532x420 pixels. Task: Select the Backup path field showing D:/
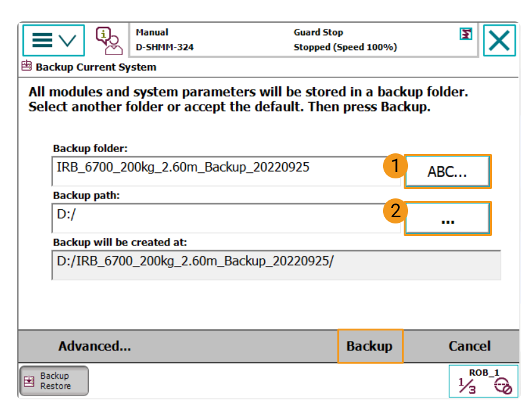click(x=227, y=218)
